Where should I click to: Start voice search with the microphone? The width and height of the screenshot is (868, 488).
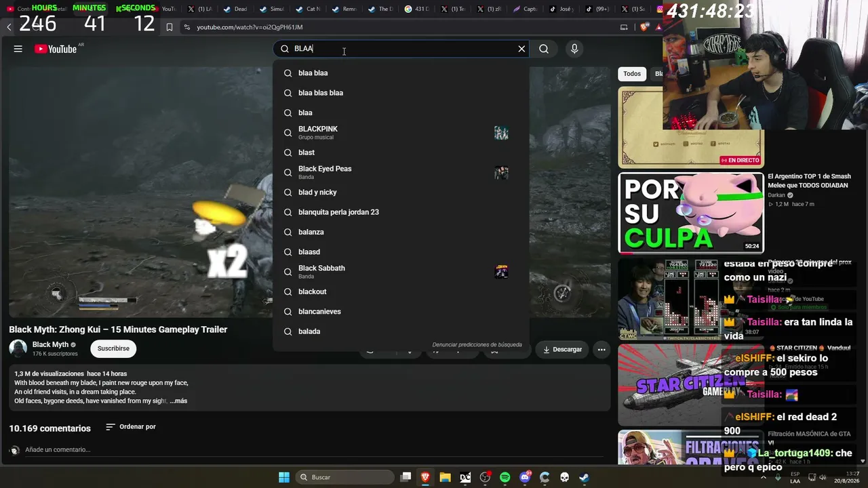574,49
